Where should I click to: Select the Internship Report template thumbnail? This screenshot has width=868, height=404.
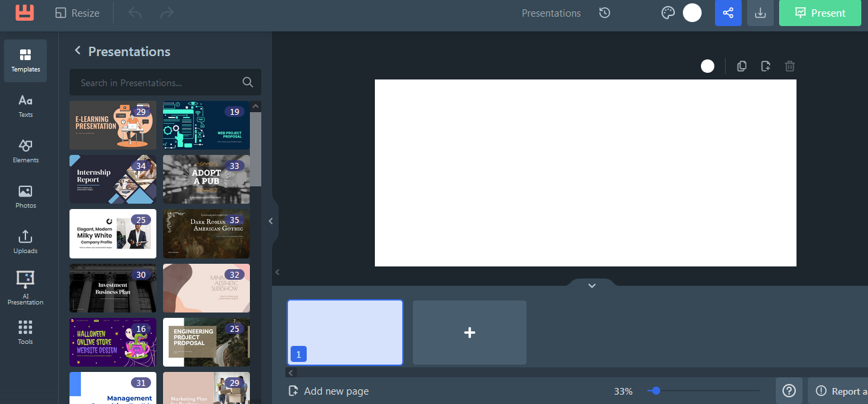pyautogui.click(x=113, y=179)
